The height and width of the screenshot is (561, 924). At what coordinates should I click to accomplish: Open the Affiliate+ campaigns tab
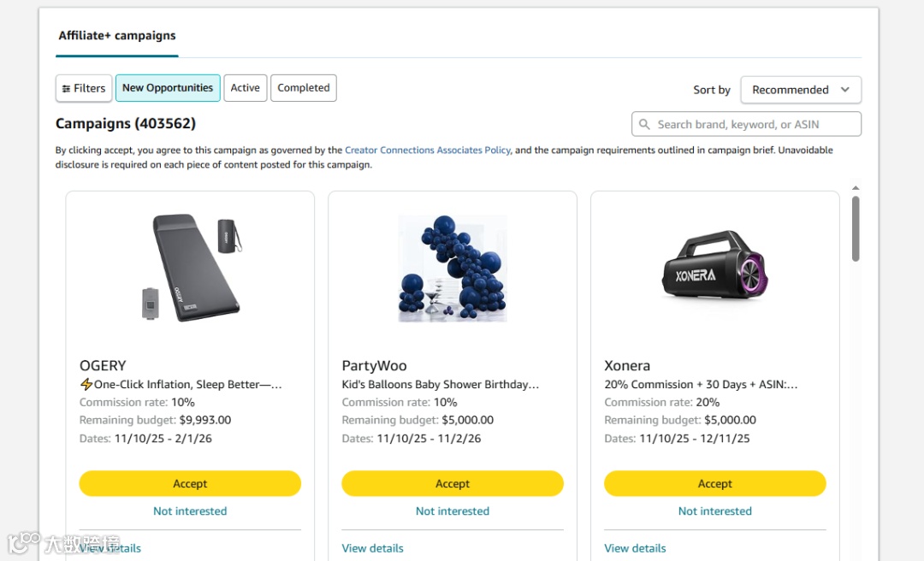[x=117, y=36]
